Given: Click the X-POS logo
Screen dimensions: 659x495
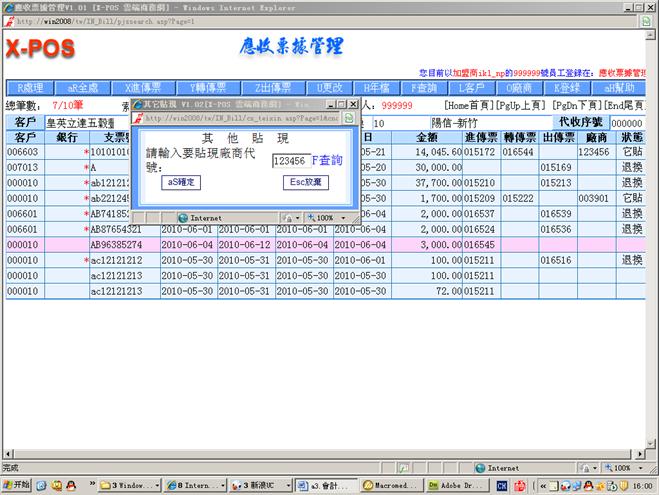Looking at the screenshot, I should tap(39, 49).
